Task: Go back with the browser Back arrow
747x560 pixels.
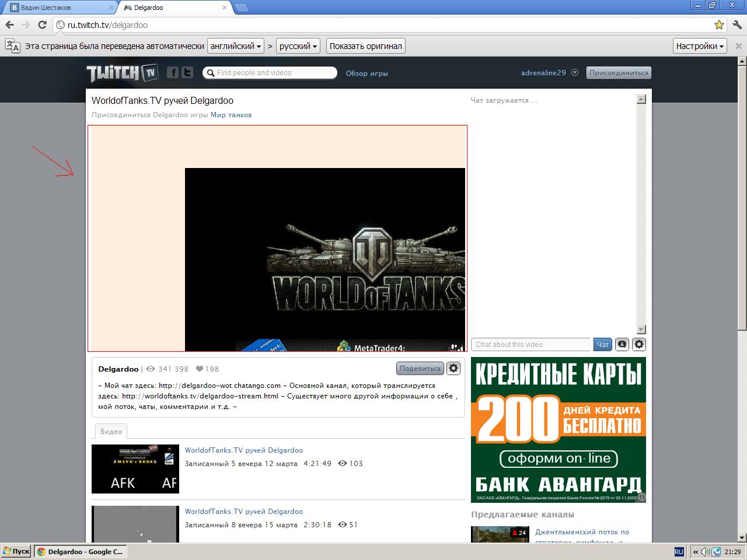Action: pos(9,25)
